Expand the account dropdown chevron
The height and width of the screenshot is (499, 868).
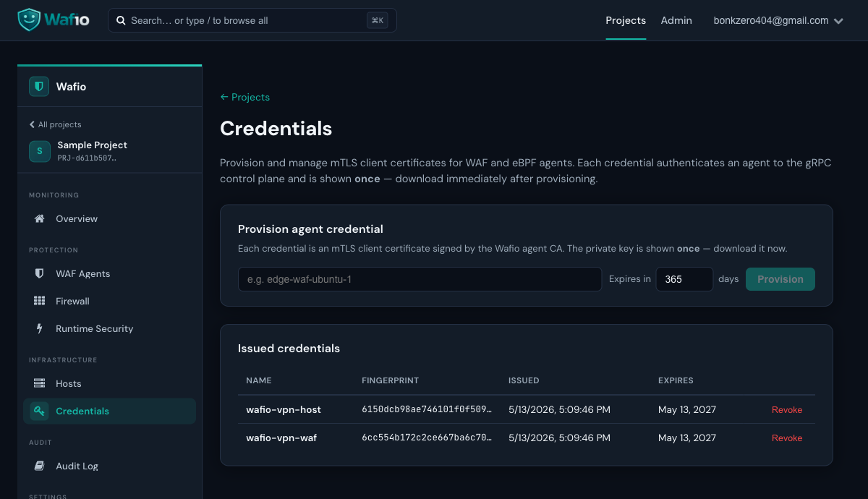[838, 21]
